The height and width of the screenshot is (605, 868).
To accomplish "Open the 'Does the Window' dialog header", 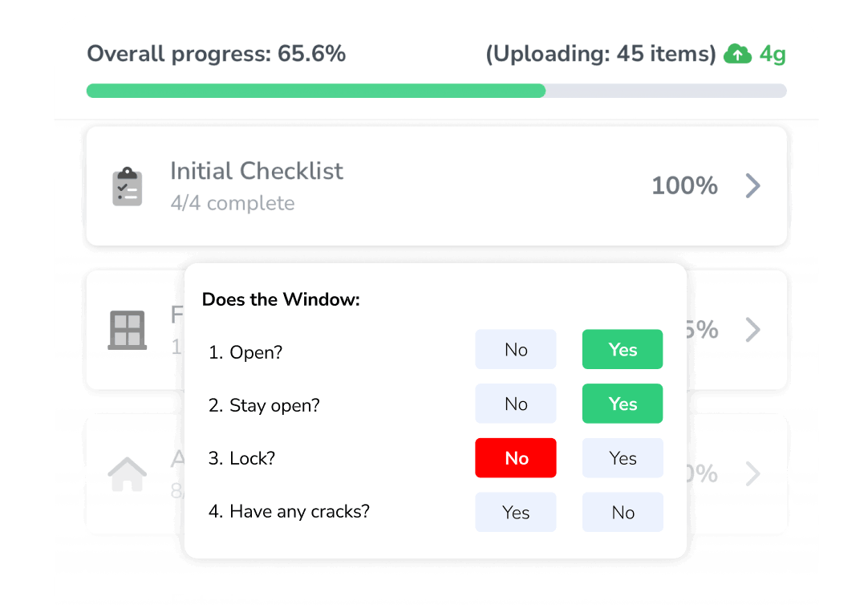I will click(281, 299).
